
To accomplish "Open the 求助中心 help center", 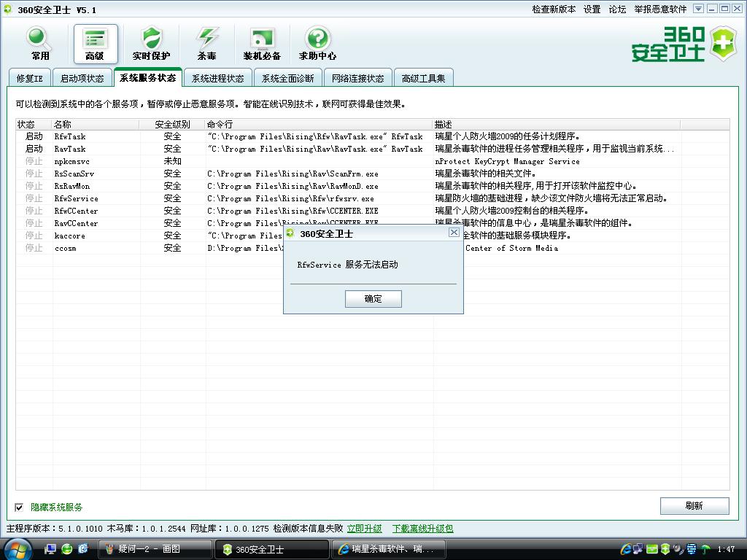I will click(318, 44).
